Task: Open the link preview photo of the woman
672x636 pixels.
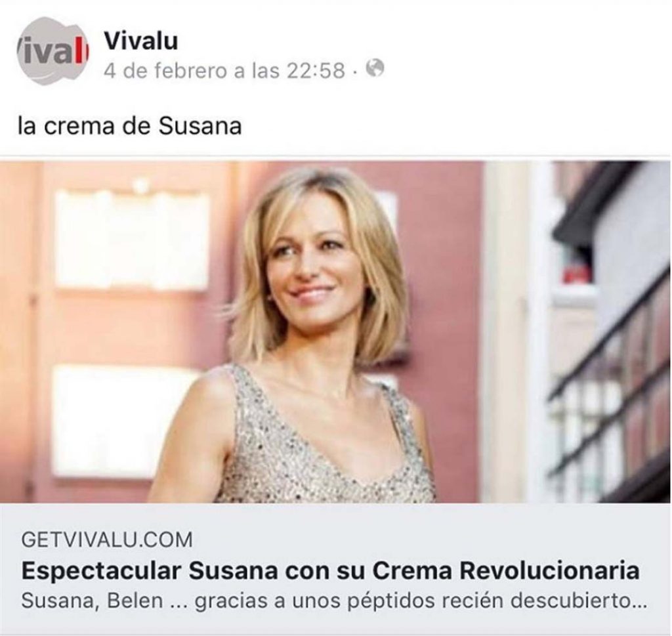Action: coord(335,331)
